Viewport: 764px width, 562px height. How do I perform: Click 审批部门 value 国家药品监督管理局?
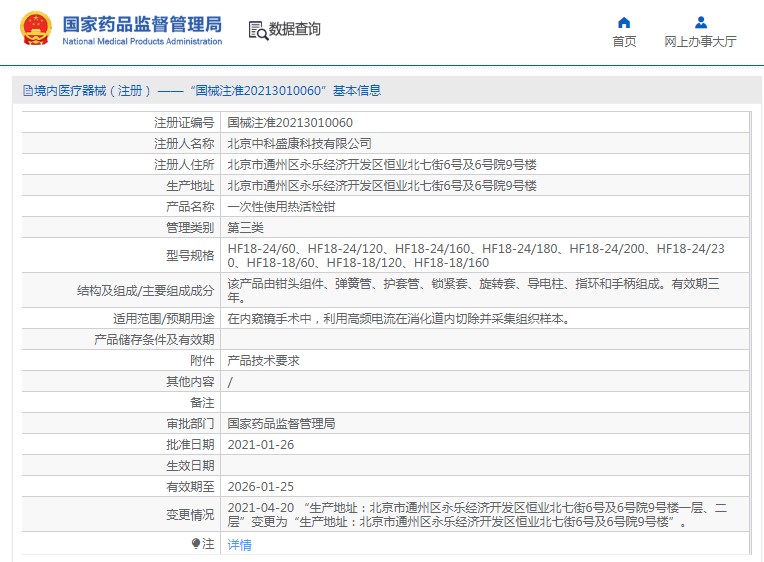pos(281,424)
